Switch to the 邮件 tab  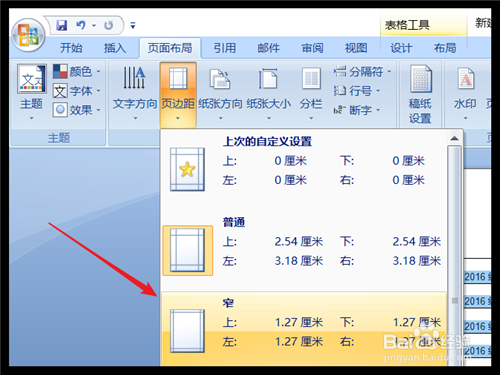click(268, 48)
